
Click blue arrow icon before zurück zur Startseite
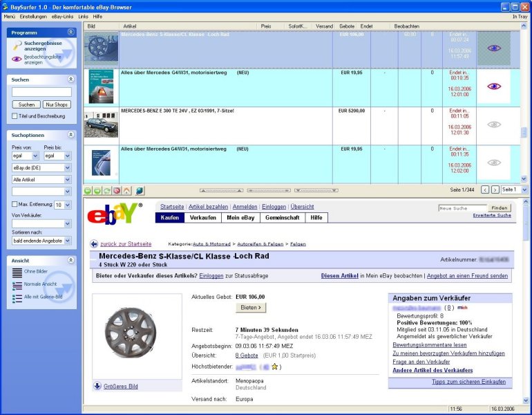(x=94, y=244)
